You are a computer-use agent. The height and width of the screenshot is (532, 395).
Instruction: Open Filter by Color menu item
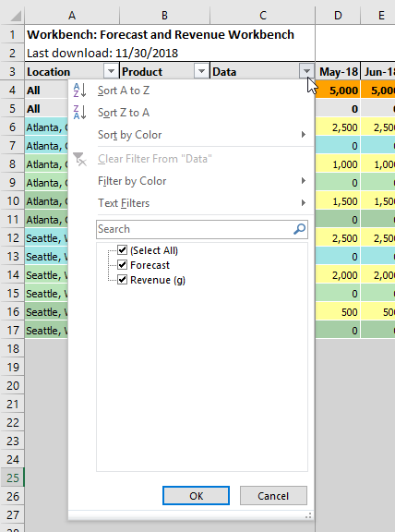coord(191,181)
